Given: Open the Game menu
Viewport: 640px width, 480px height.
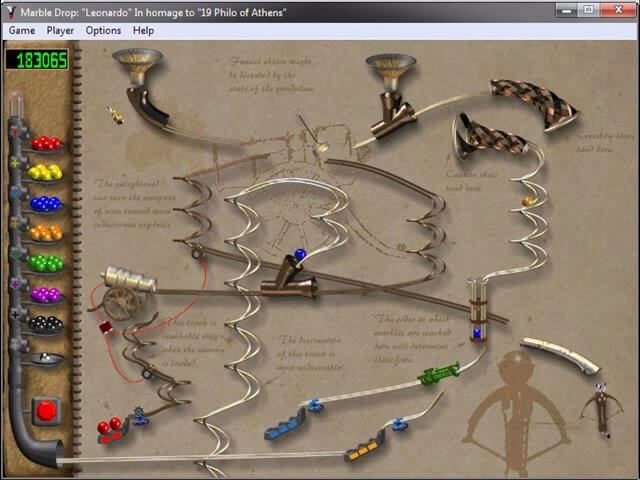Looking at the screenshot, I should click(22, 31).
